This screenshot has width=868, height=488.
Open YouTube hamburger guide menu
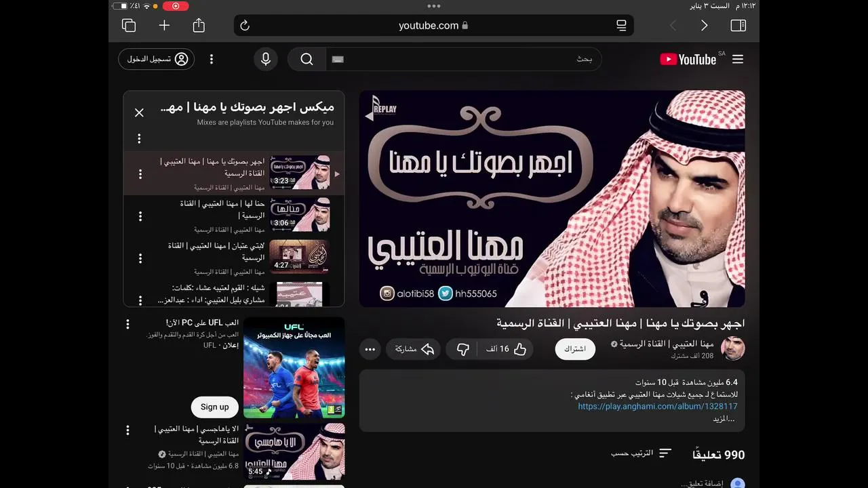pyautogui.click(x=738, y=59)
